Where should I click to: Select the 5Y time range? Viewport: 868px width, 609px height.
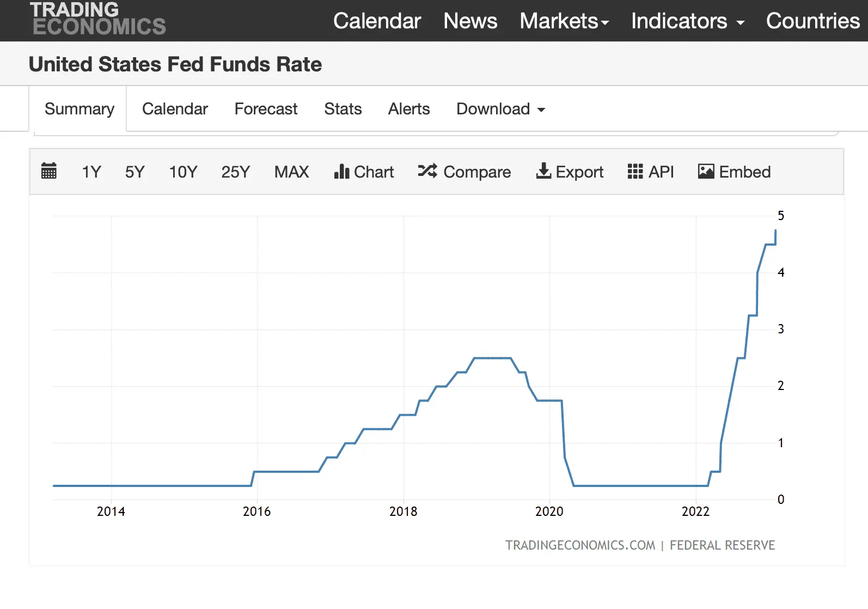(x=135, y=172)
